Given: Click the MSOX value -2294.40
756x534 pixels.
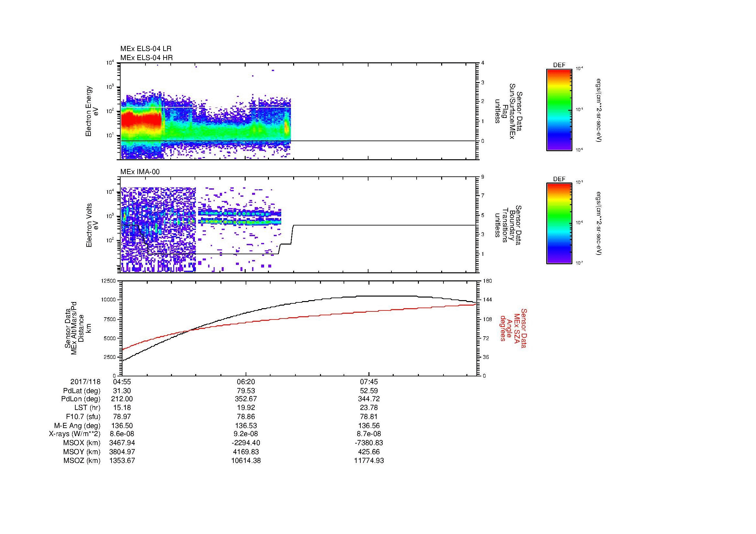Looking at the screenshot, I should (x=246, y=443).
